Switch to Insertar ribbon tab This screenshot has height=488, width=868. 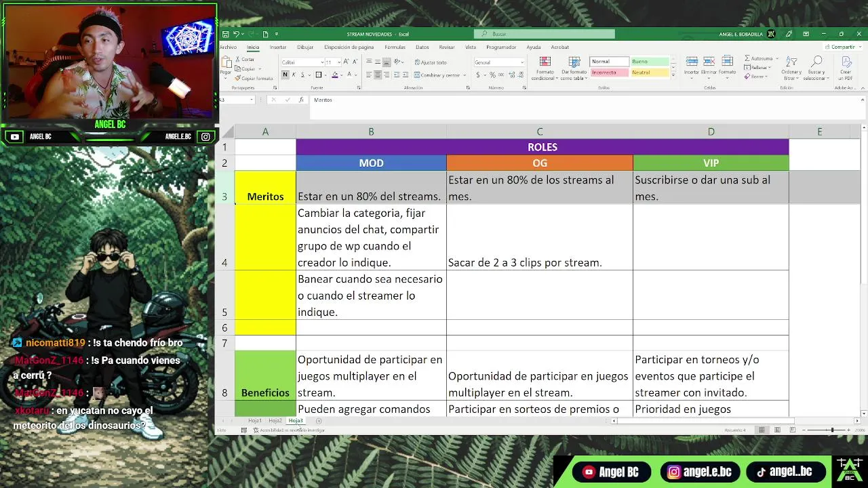pos(278,47)
